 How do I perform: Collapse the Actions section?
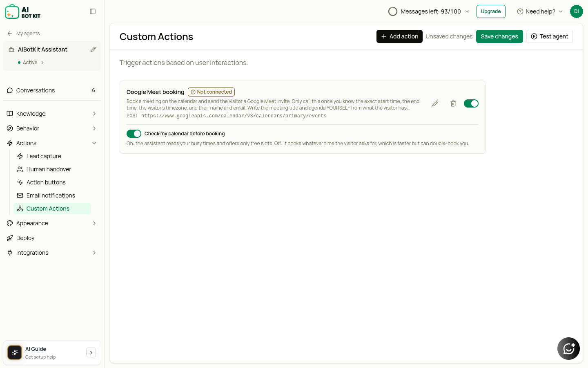(52, 143)
